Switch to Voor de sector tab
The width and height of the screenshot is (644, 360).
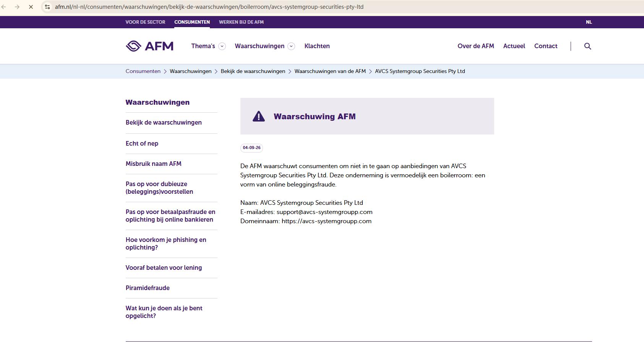pos(145,22)
